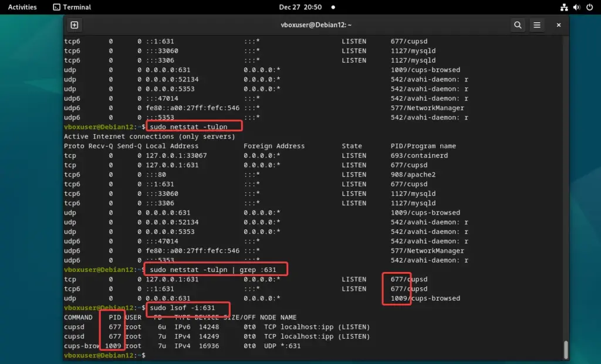Image resolution: width=601 pixels, height=364 pixels.
Task: Click 'Active Internet connections (only servers)' line
Action: (x=150, y=136)
